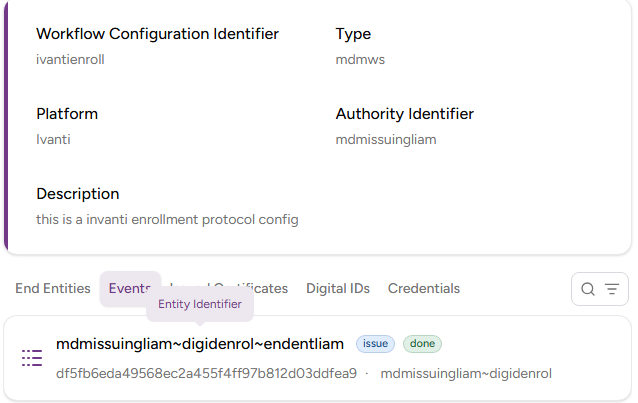This screenshot has width=638, height=403.
Task: Click the purple list icon on entity row
Action: [32, 358]
